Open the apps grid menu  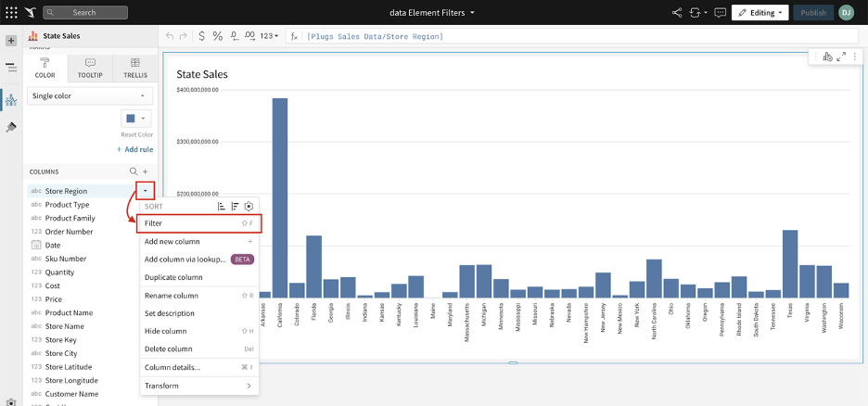[11, 13]
